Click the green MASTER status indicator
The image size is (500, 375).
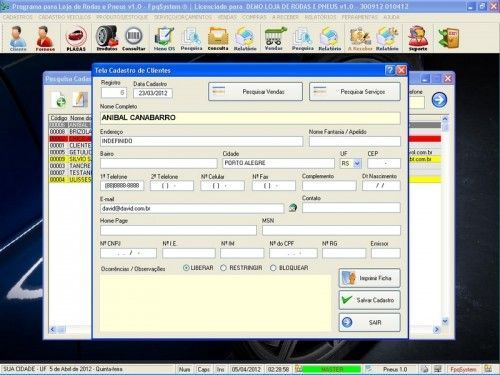tap(332, 369)
